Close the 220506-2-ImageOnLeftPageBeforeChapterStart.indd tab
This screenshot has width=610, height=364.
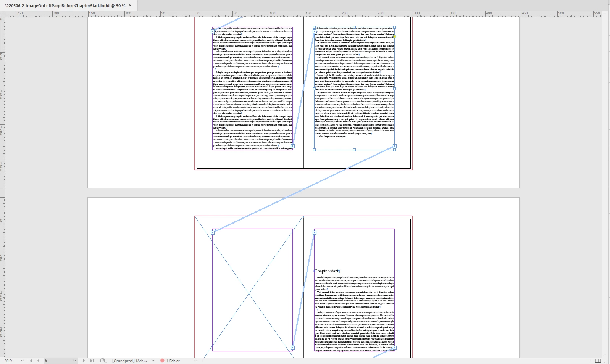(x=130, y=5)
